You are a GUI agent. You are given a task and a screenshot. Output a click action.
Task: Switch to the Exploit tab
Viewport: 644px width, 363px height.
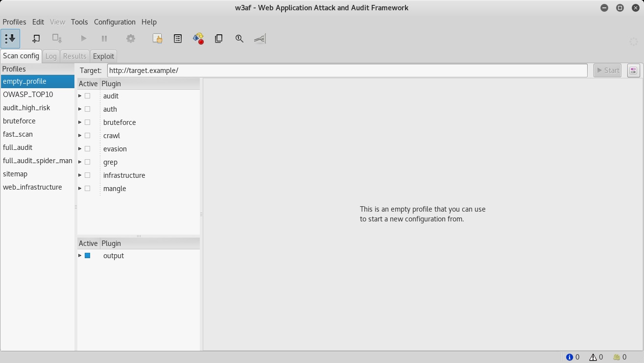[103, 56]
